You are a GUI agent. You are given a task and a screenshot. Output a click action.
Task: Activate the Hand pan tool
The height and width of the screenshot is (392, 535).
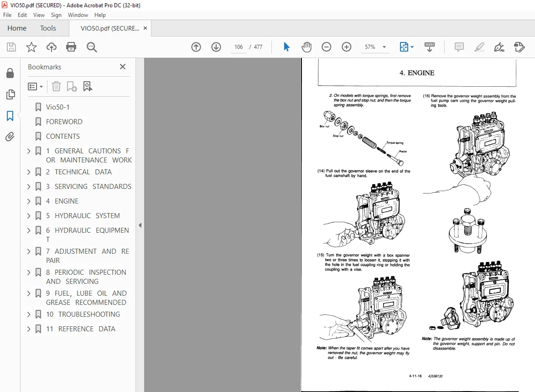306,47
